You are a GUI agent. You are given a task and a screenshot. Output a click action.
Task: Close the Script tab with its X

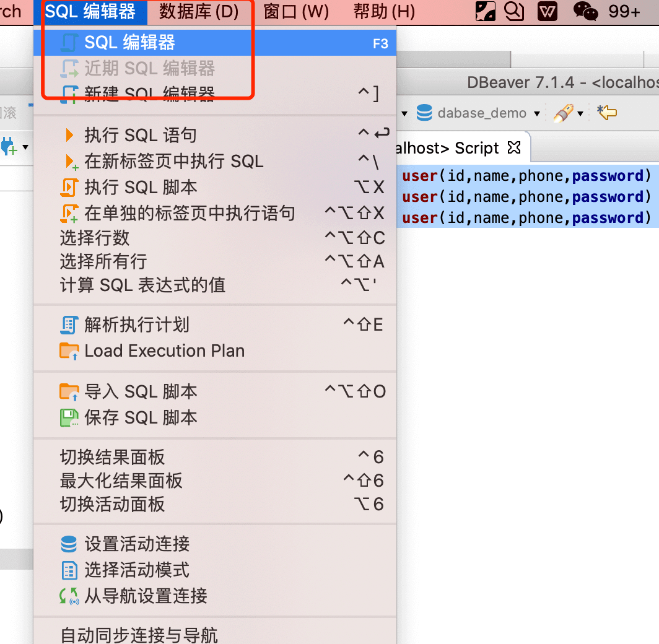(x=514, y=147)
